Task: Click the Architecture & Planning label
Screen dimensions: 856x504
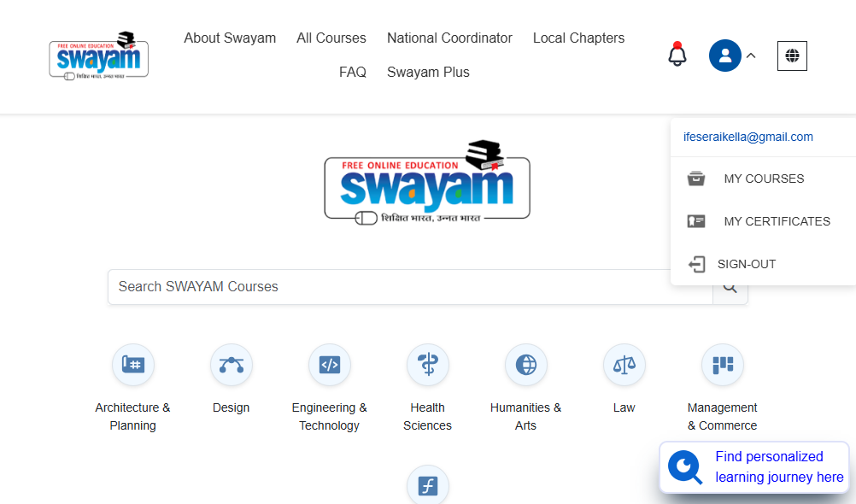Action: click(132, 417)
